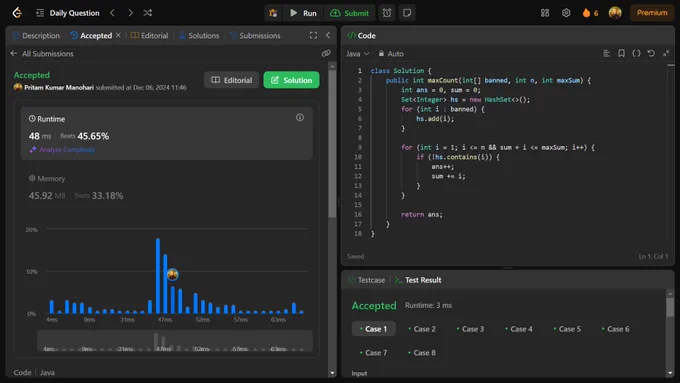Select the Accepted tab
Viewport: 680px width, 383px height.
[x=91, y=36]
